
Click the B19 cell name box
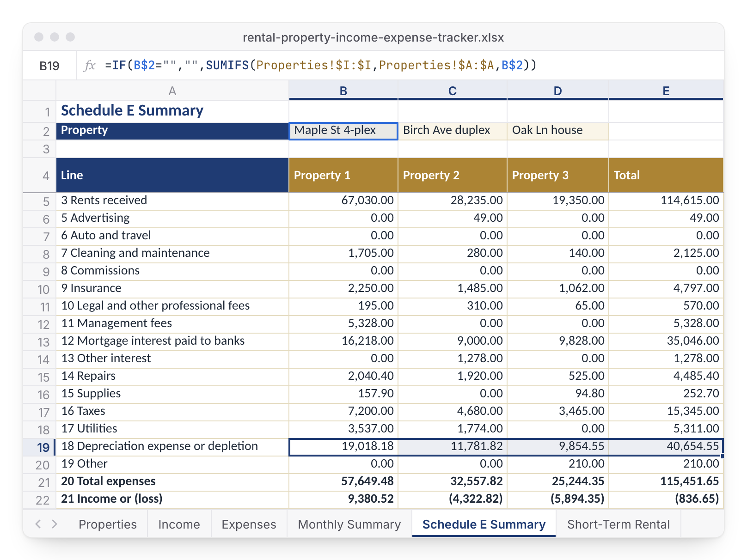pyautogui.click(x=49, y=66)
